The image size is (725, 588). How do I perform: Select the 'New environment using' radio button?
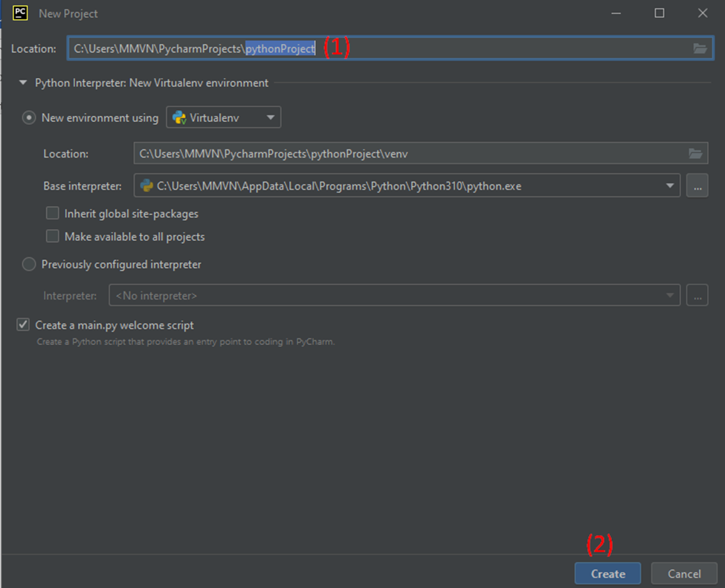click(29, 118)
